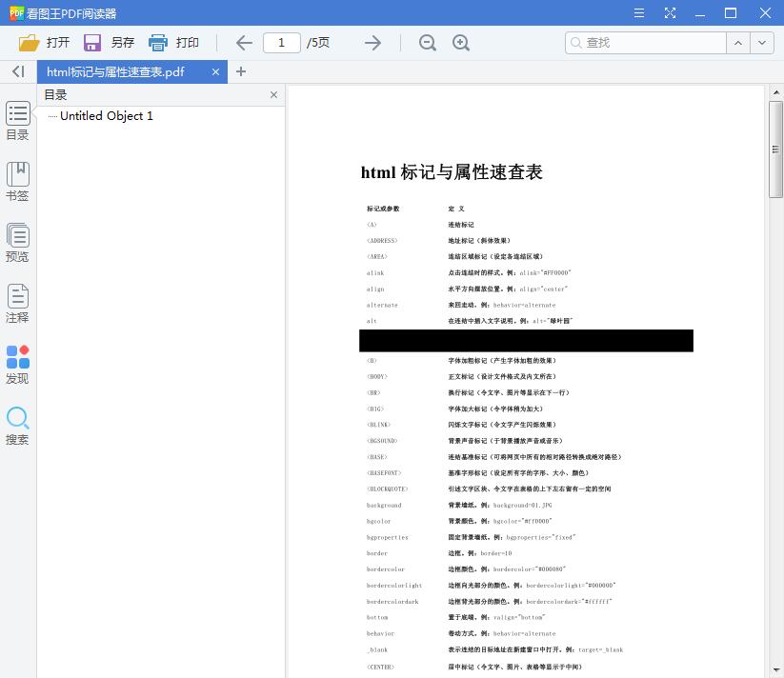The image size is (784, 678).
Task: Save the document using the 另存 icon
Action: click(x=92, y=42)
